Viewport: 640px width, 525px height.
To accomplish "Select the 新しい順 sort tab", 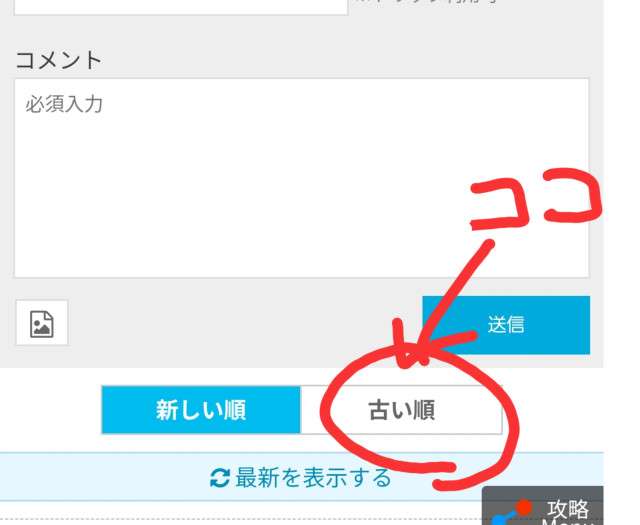I will tap(201, 410).
